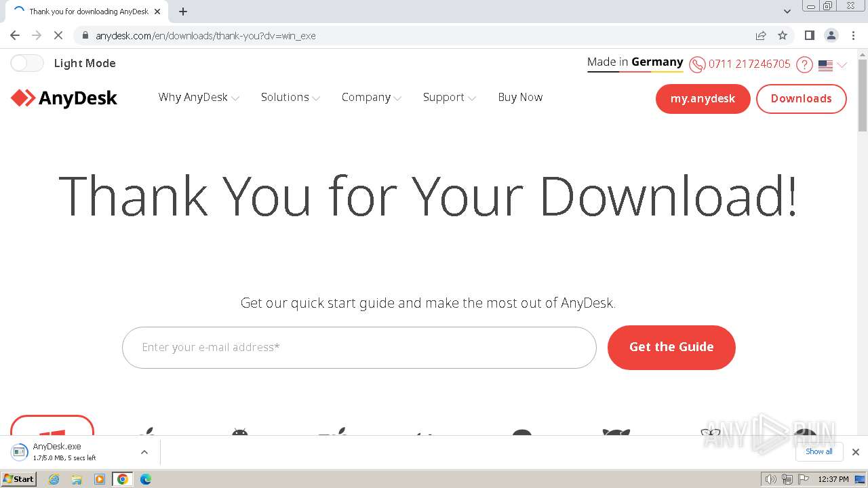The width and height of the screenshot is (868, 488).
Task: Click the Show desktop button
Action: tap(861, 479)
